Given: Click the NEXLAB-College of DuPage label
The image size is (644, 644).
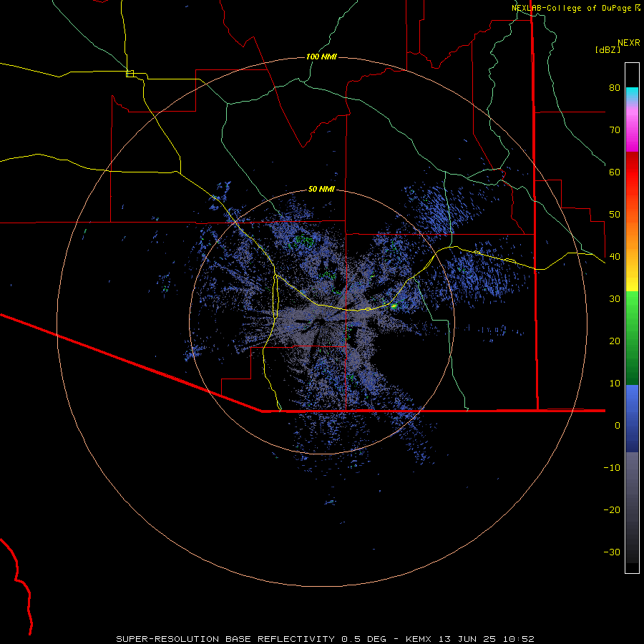Looking at the screenshot, I should [572, 8].
